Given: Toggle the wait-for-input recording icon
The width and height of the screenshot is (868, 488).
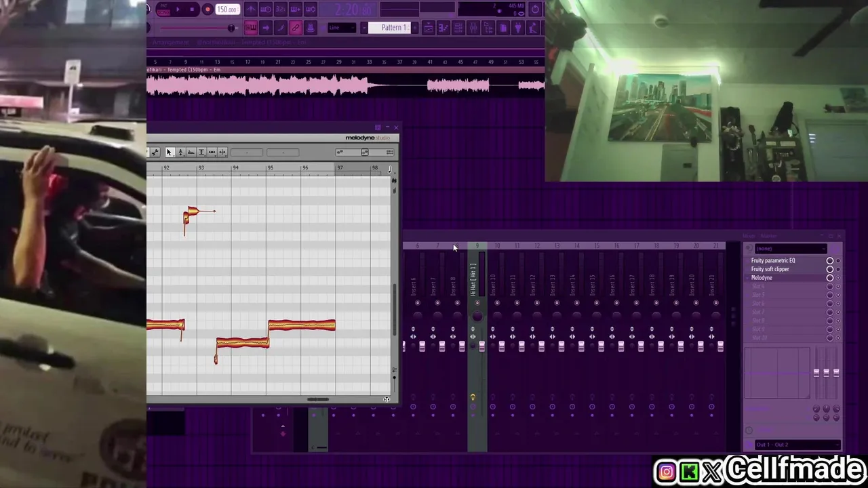Looking at the screenshot, I should pos(266,9).
